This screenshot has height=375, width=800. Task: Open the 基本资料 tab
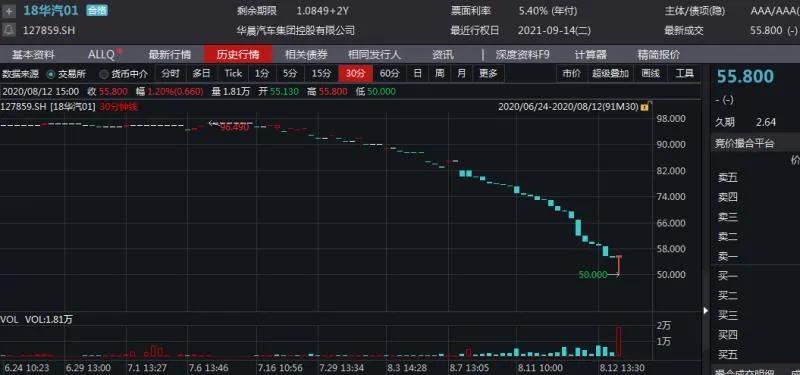33,55
